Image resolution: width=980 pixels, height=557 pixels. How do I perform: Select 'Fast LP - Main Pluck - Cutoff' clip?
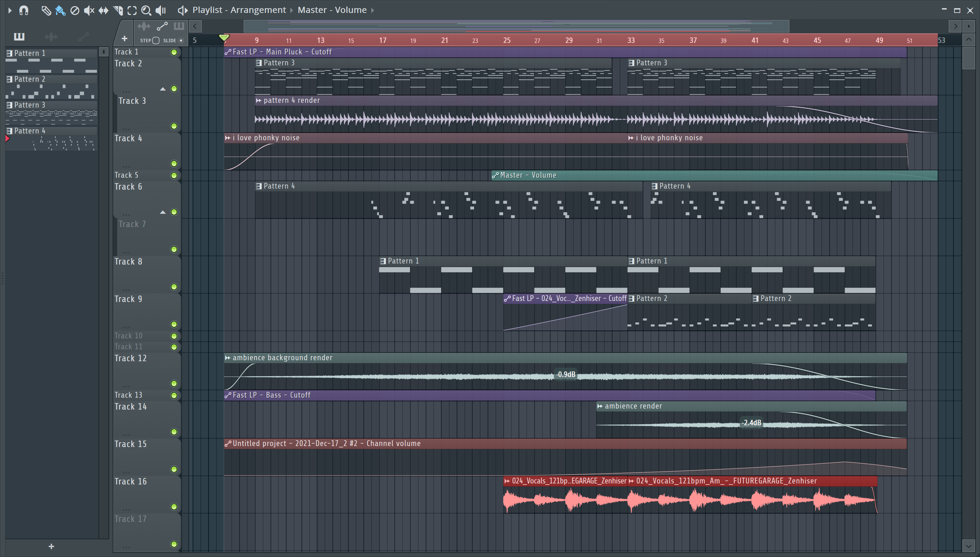[565, 52]
